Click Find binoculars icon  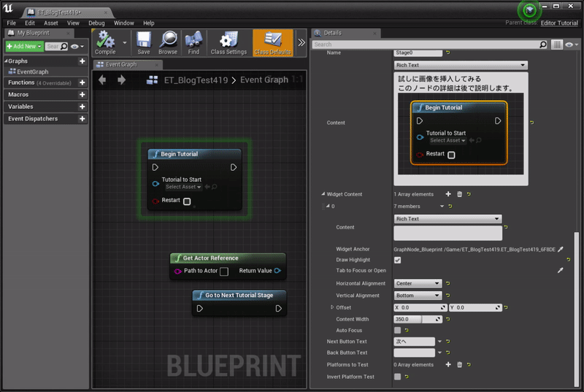(193, 43)
